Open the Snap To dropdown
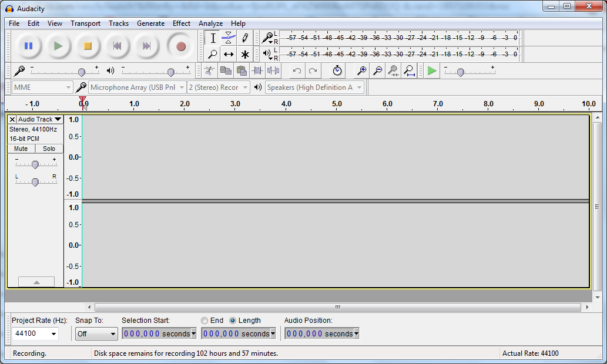 [x=96, y=333]
